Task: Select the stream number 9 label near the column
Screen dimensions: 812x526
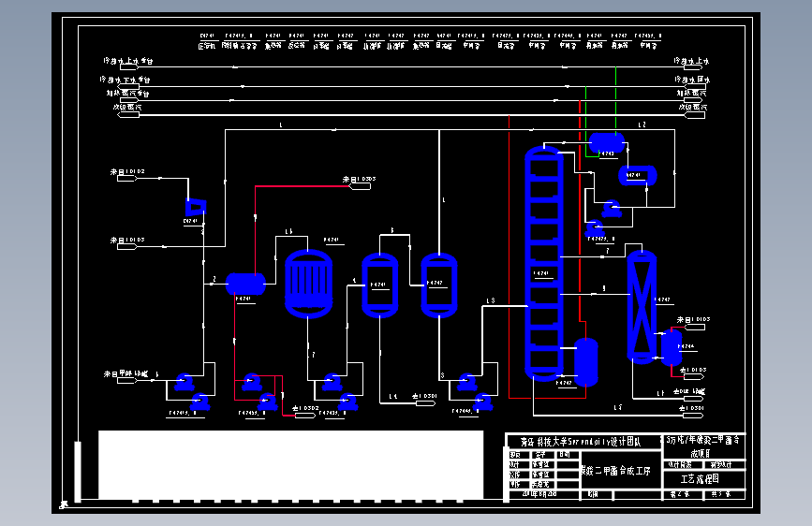Action: tap(604, 288)
